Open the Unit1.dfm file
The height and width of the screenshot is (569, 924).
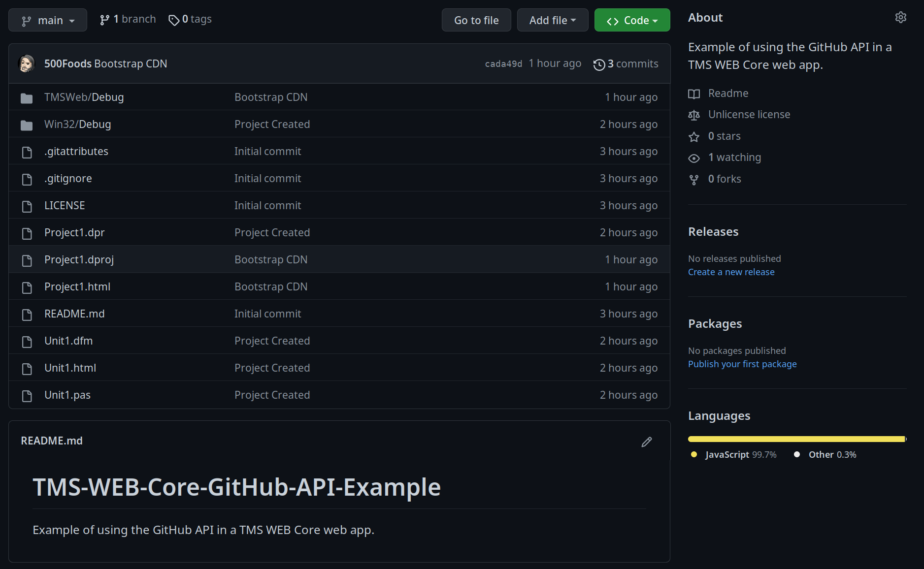[68, 341]
